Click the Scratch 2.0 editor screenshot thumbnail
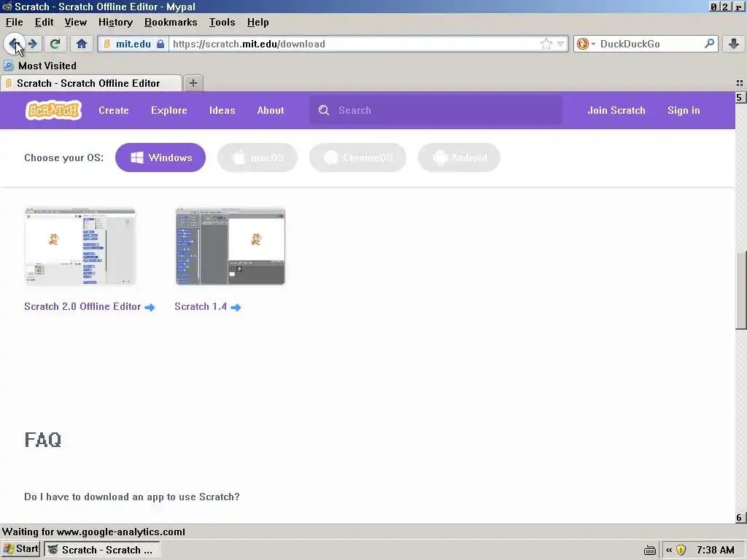 80,246
